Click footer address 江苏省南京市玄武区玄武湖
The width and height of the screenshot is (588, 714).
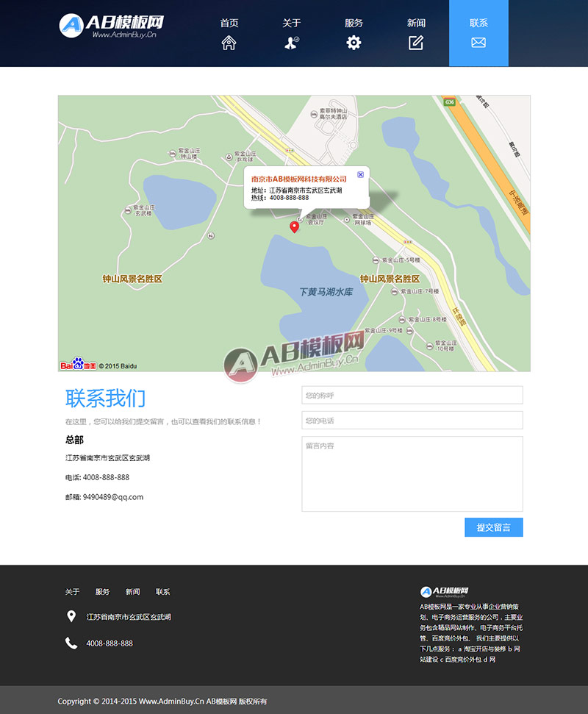(x=129, y=617)
